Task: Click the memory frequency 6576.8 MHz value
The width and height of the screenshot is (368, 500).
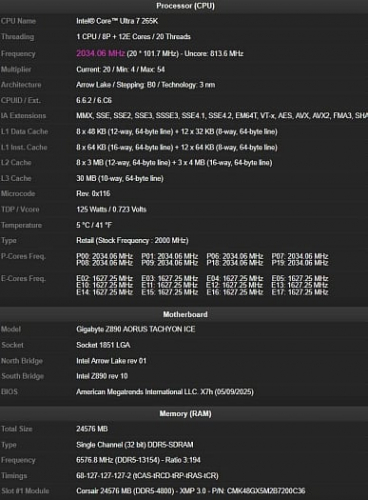Action: [x=138, y=460]
